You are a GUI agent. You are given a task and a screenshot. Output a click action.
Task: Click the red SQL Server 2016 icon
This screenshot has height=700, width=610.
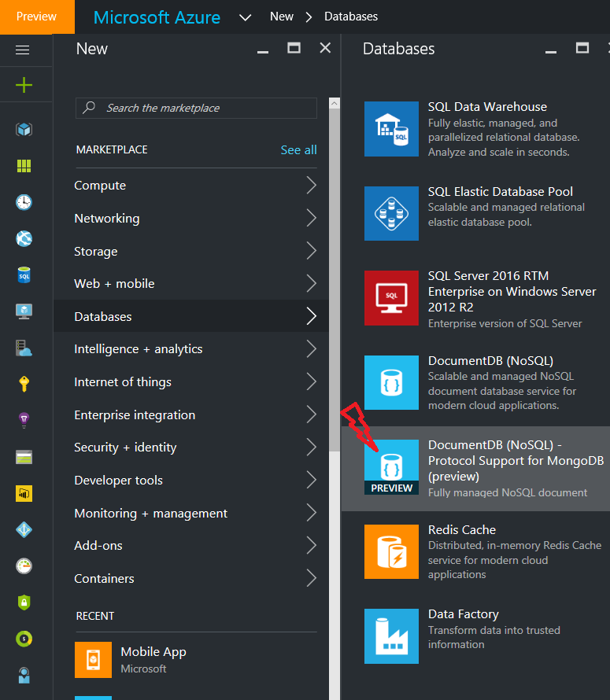(391, 298)
